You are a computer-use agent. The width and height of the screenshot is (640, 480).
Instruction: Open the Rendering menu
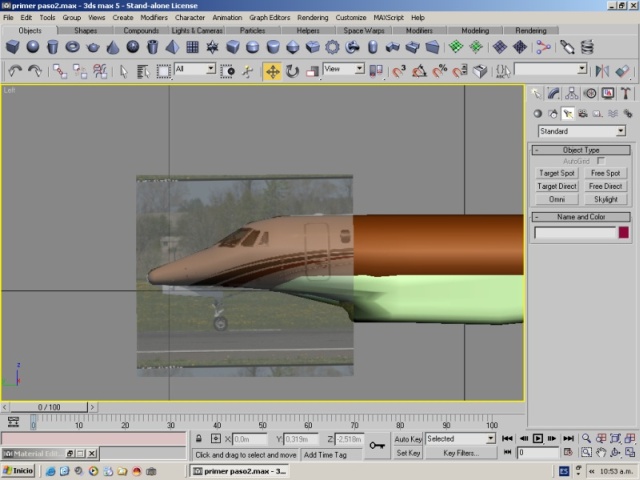tap(312, 17)
